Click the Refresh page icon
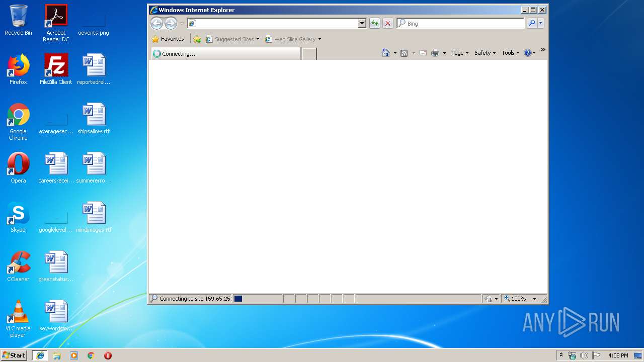This screenshot has height=362, width=644. click(x=374, y=23)
